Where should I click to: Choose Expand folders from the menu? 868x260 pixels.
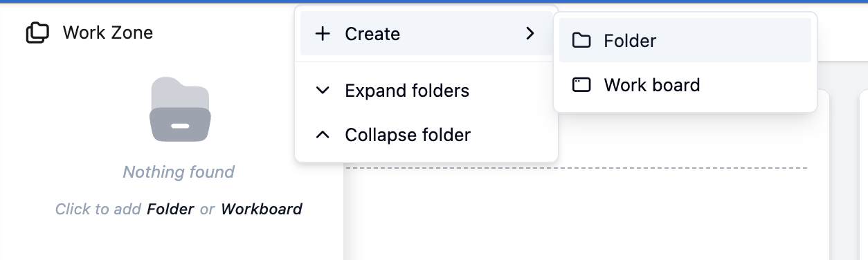(426, 91)
